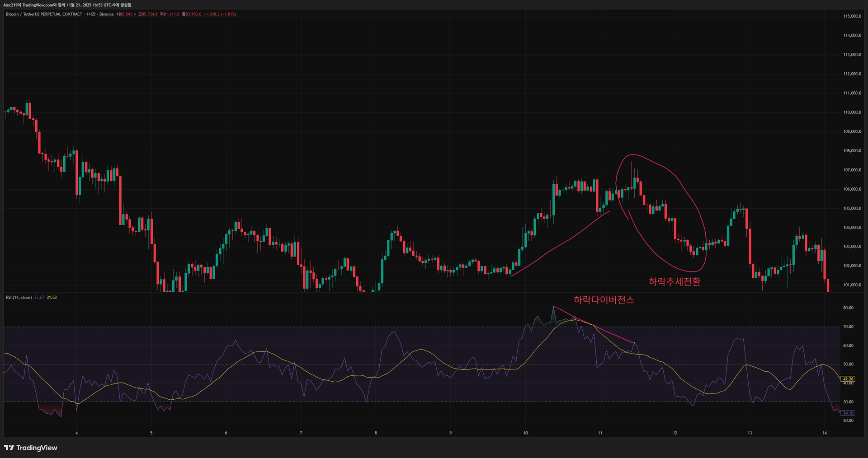Click the 하락추세전환 annotation text
The height and width of the screenshot is (458, 868).
pos(675,281)
